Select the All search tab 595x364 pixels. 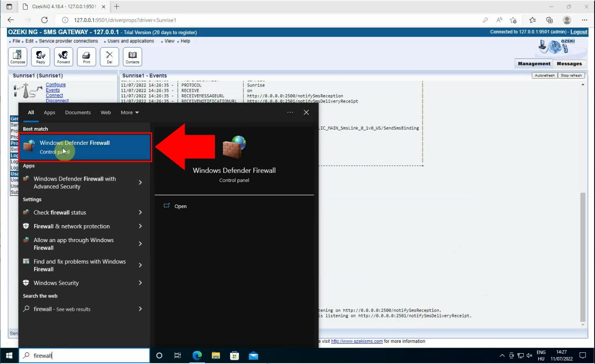(x=31, y=112)
